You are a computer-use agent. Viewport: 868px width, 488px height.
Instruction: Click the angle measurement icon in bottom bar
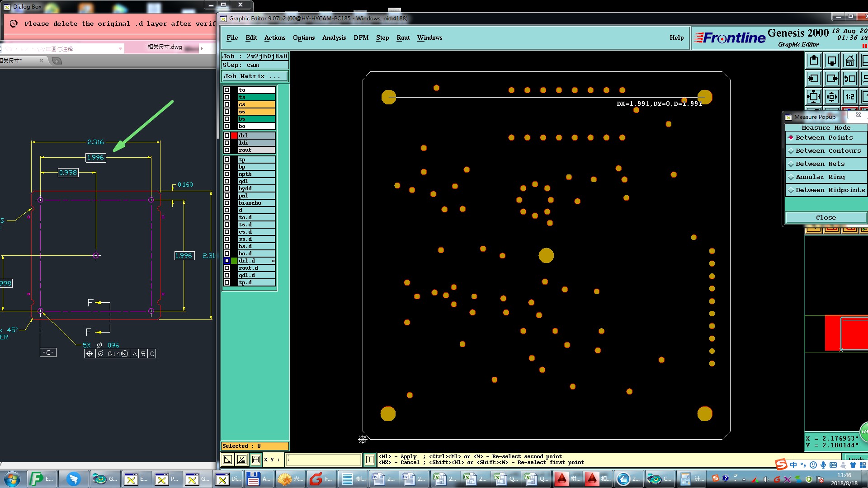point(241,460)
